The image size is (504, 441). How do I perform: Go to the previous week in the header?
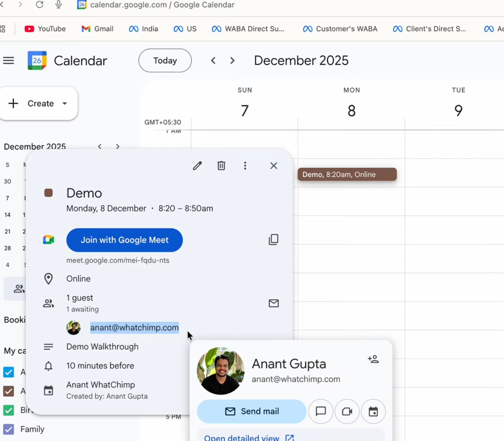pos(214,61)
